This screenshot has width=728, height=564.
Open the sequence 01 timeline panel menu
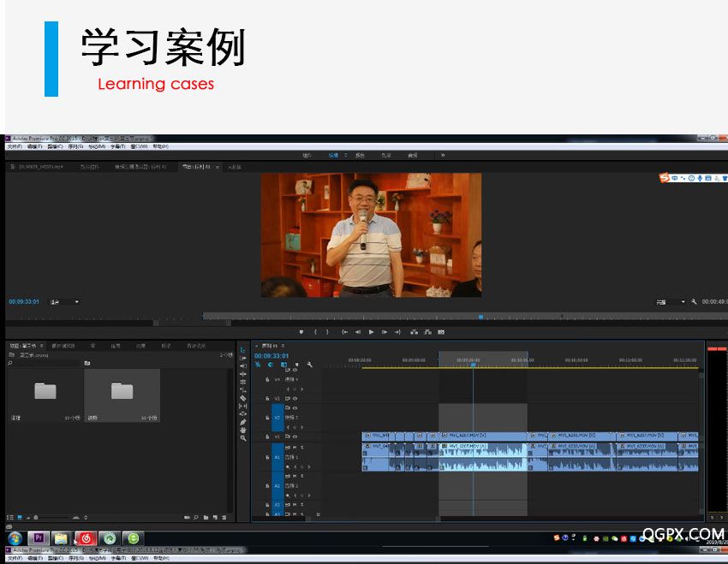[x=283, y=346]
